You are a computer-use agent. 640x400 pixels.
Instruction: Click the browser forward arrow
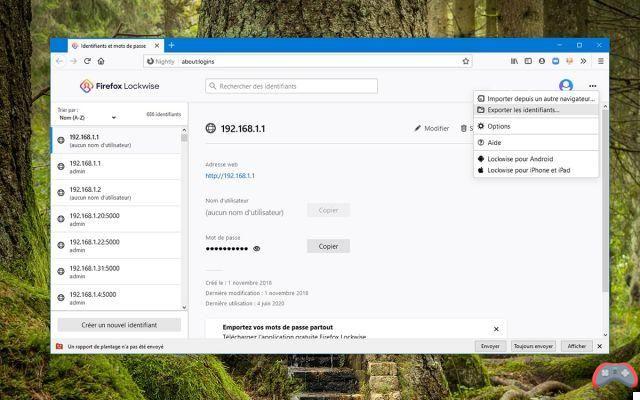click(x=73, y=61)
